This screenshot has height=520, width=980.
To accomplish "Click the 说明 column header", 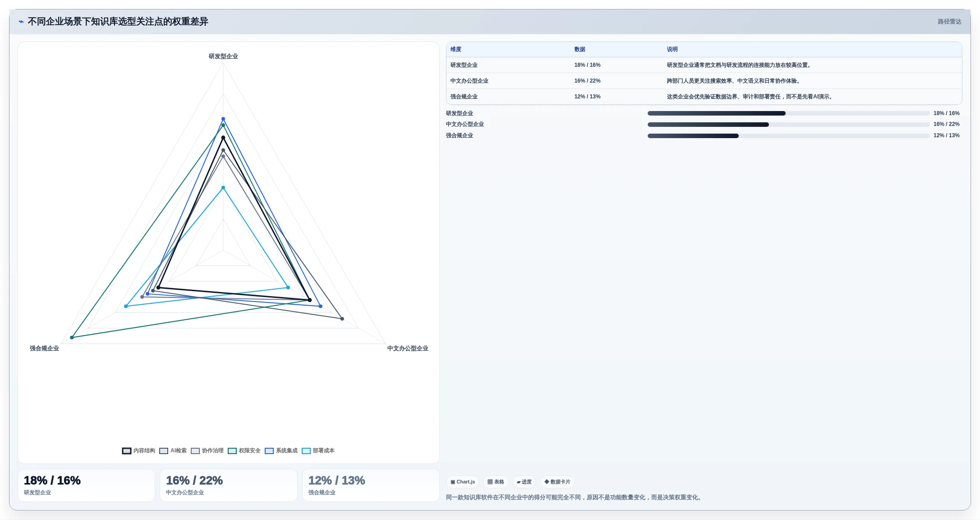I will point(672,49).
